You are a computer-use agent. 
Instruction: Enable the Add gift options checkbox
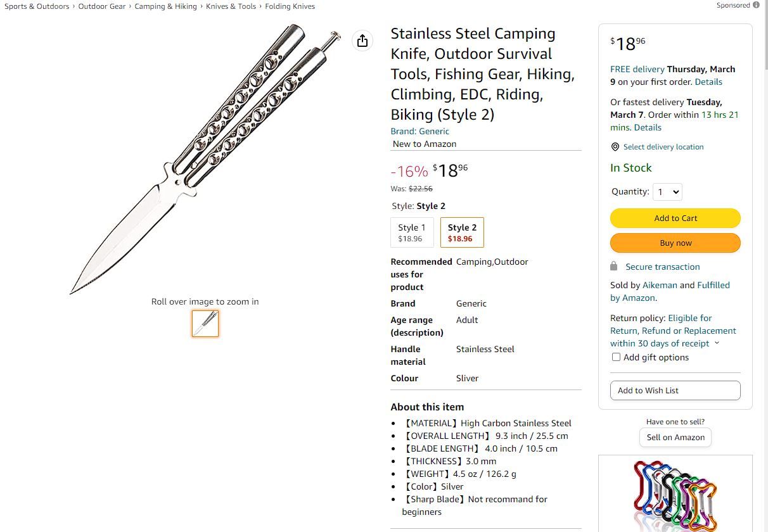(x=616, y=357)
